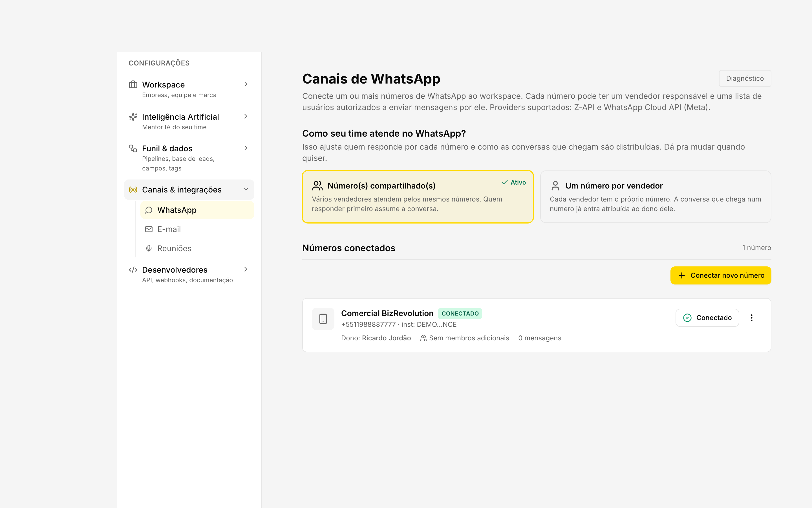Click the Funil & dados pipeline icon
This screenshot has width=812, height=508.
[133, 148]
